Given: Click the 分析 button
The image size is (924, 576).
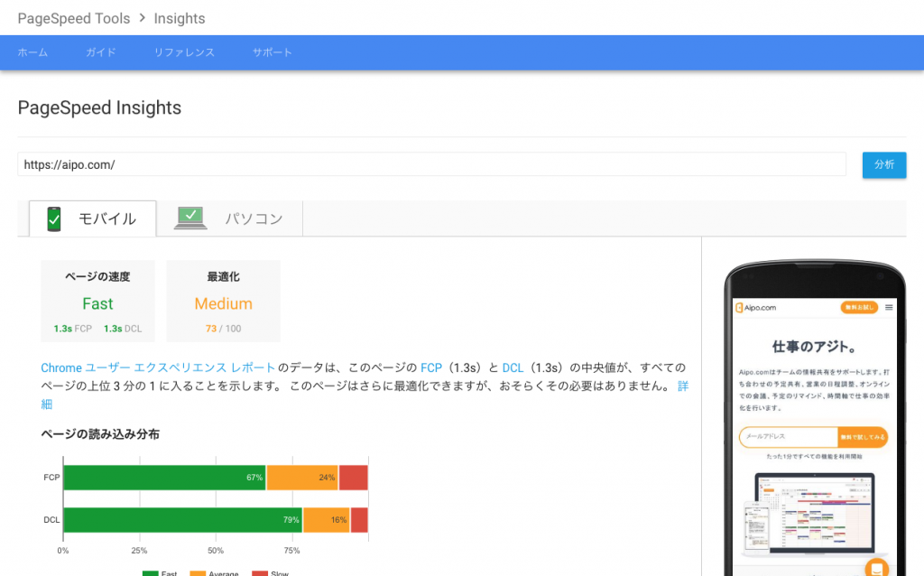Looking at the screenshot, I should pos(884,165).
